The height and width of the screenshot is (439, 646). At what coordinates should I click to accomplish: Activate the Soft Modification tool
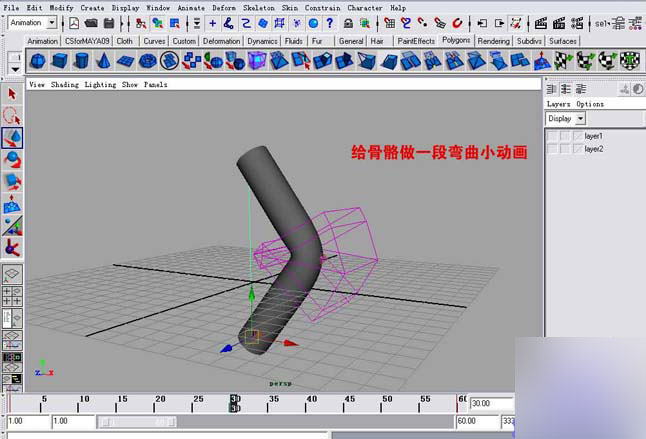pos(12,204)
